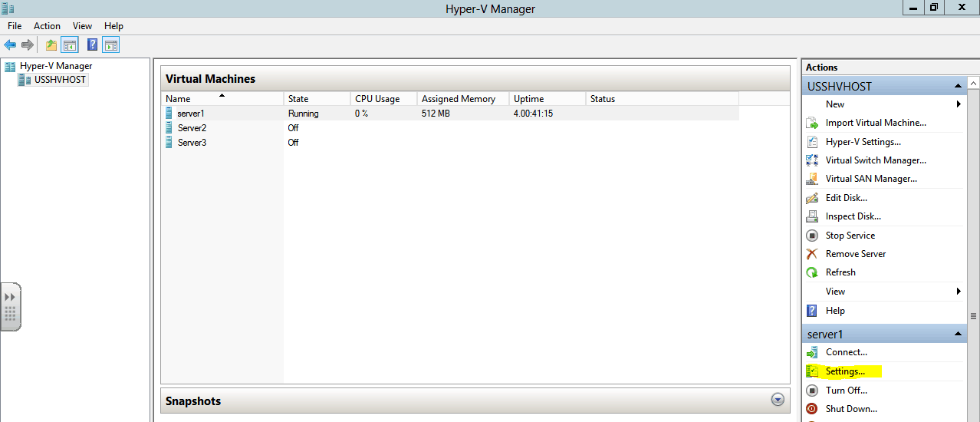The height and width of the screenshot is (422, 980).
Task: Click the Running state of server1
Action: coord(304,114)
